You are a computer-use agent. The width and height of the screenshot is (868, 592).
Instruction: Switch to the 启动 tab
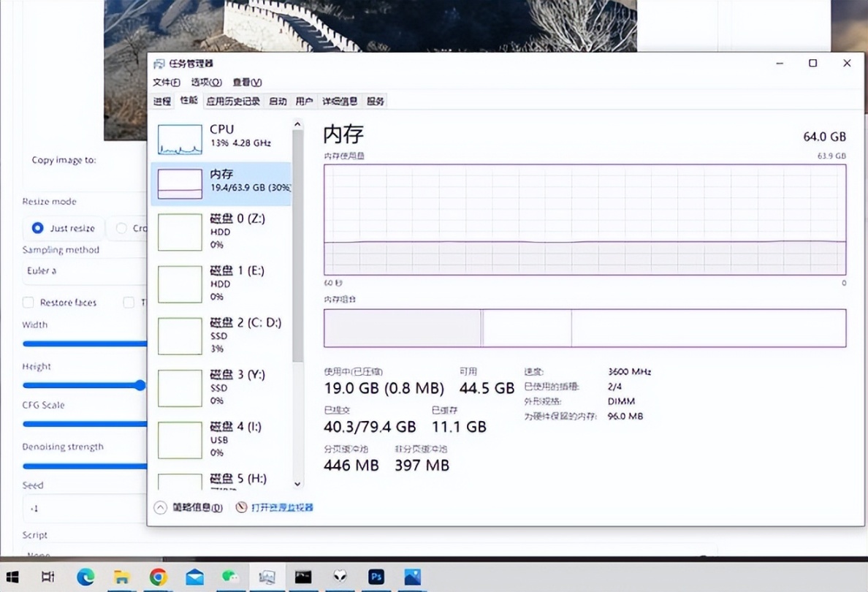pos(278,102)
